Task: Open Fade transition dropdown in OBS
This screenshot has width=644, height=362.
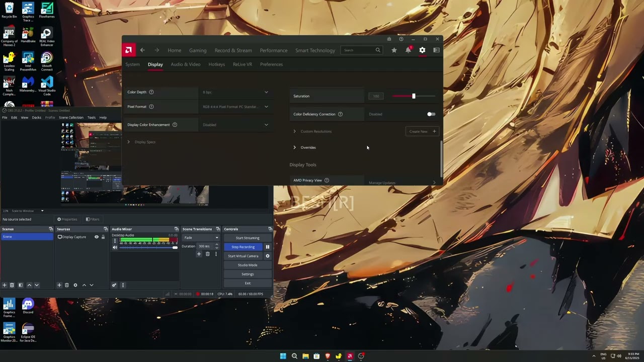Action: tap(201, 238)
